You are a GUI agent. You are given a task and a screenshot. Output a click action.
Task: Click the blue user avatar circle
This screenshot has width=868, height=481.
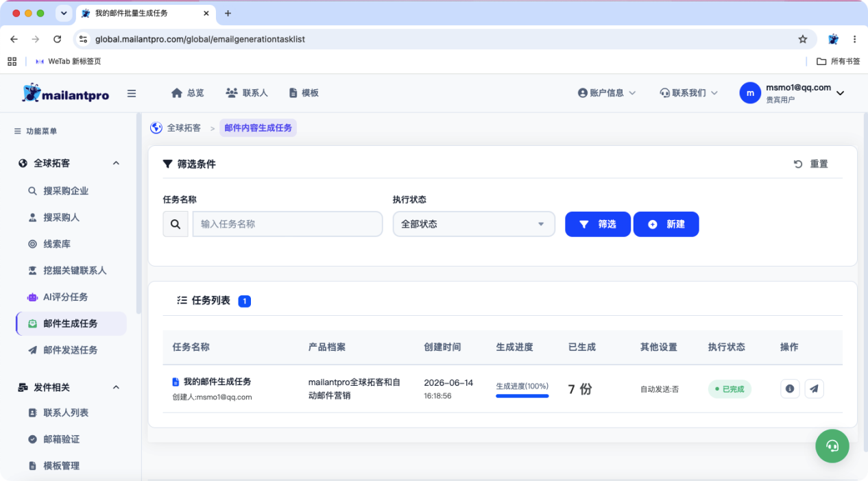[750, 92]
